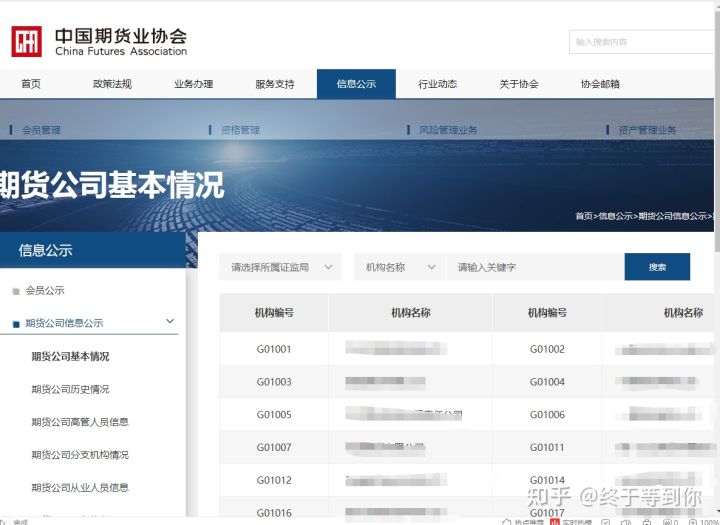Open the 业务办理 navigation tab
This screenshot has width=720, height=525.
pyautogui.click(x=193, y=84)
